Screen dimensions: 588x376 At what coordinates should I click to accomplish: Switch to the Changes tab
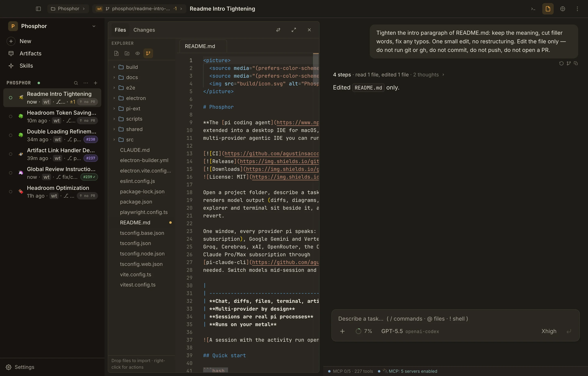(144, 30)
